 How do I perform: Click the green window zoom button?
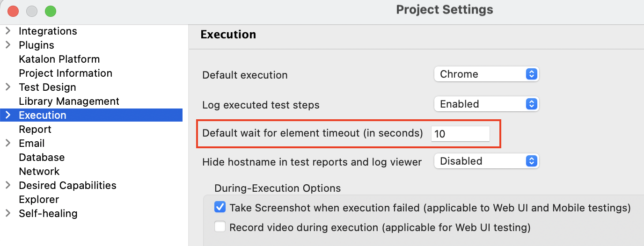point(50,11)
